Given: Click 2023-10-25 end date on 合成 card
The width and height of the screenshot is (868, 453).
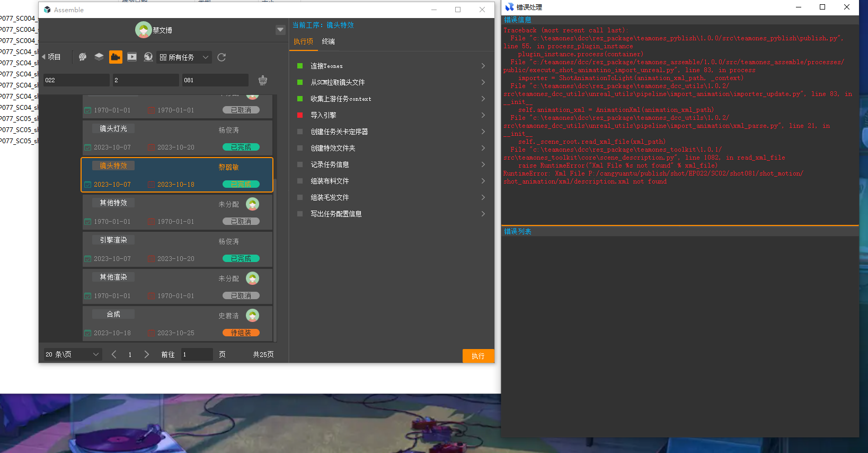Looking at the screenshot, I should 176,333.
